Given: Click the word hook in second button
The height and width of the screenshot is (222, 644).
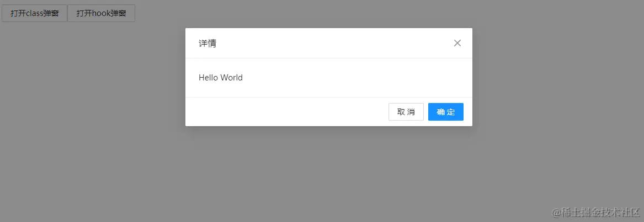Looking at the screenshot, I should click(x=101, y=13).
